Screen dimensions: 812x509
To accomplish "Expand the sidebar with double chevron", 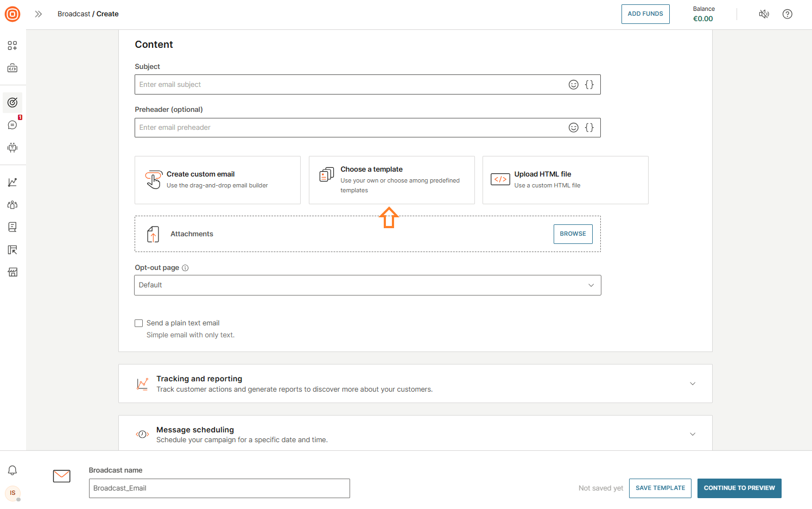I will pyautogui.click(x=39, y=14).
